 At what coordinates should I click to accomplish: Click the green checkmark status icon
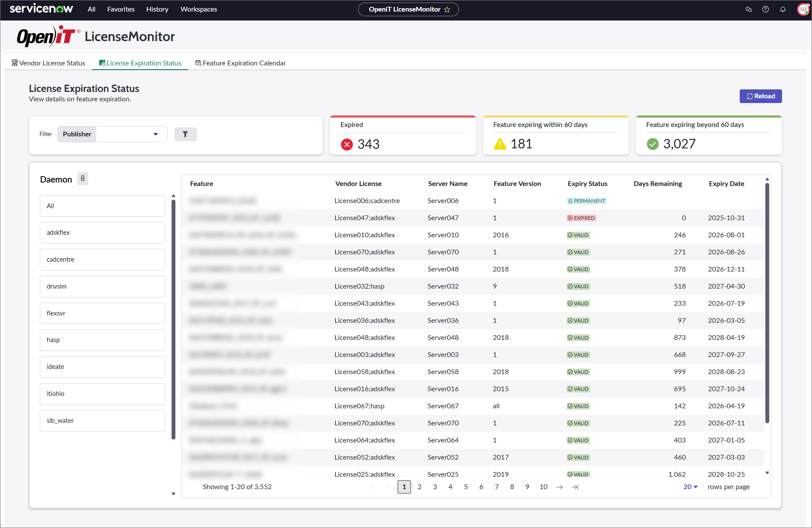coord(652,144)
